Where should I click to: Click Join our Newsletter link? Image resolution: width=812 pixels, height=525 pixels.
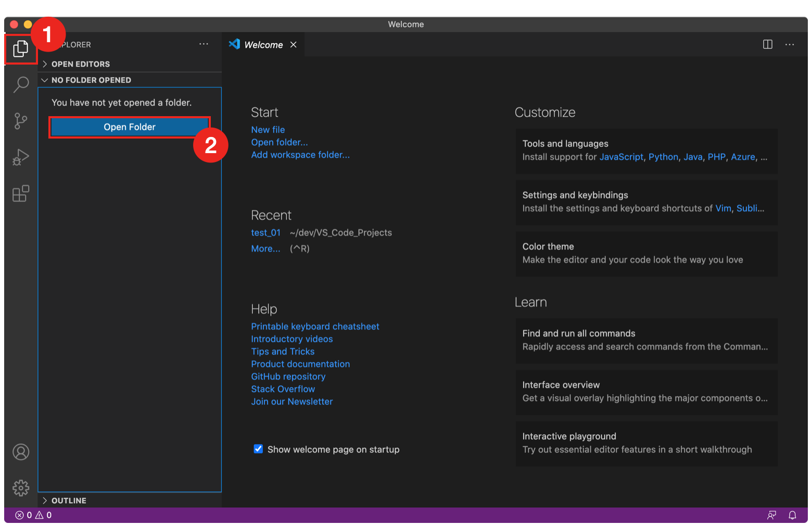click(292, 402)
